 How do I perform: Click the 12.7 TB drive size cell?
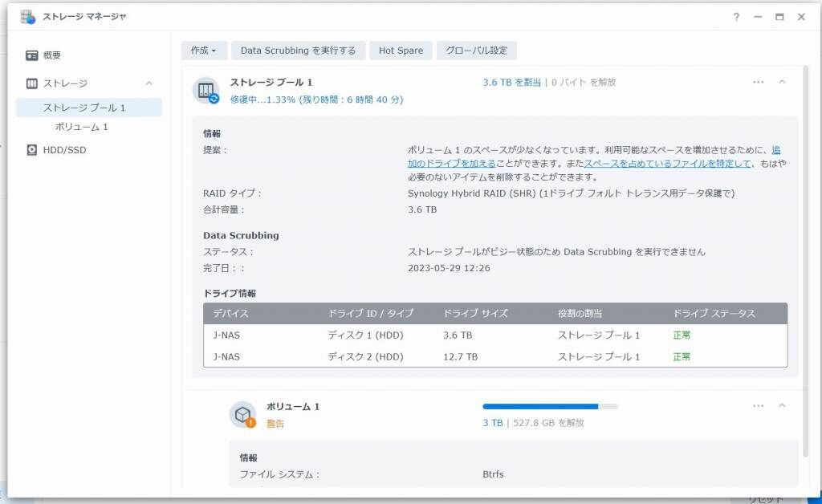pyautogui.click(x=460, y=357)
